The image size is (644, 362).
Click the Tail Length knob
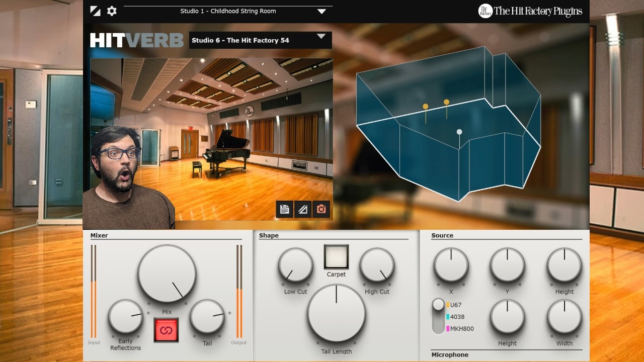click(337, 313)
